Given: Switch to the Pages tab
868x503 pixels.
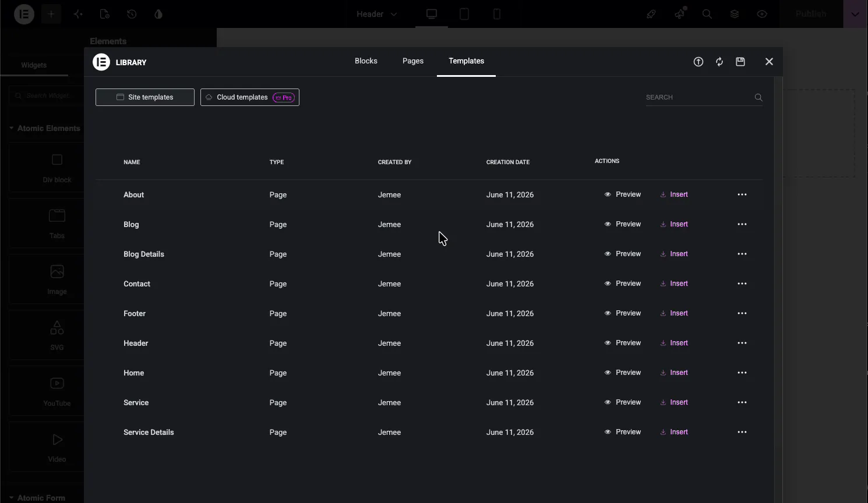Looking at the screenshot, I should pyautogui.click(x=413, y=61).
